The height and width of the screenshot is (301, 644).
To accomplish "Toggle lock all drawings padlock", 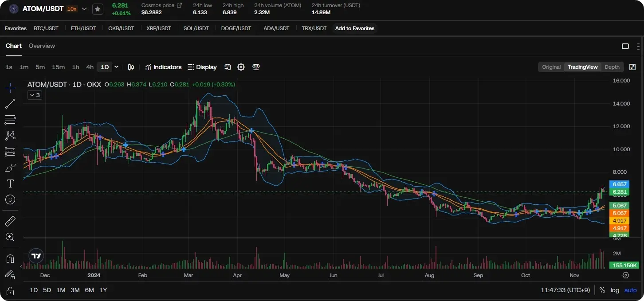I will pyautogui.click(x=10, y=291).
